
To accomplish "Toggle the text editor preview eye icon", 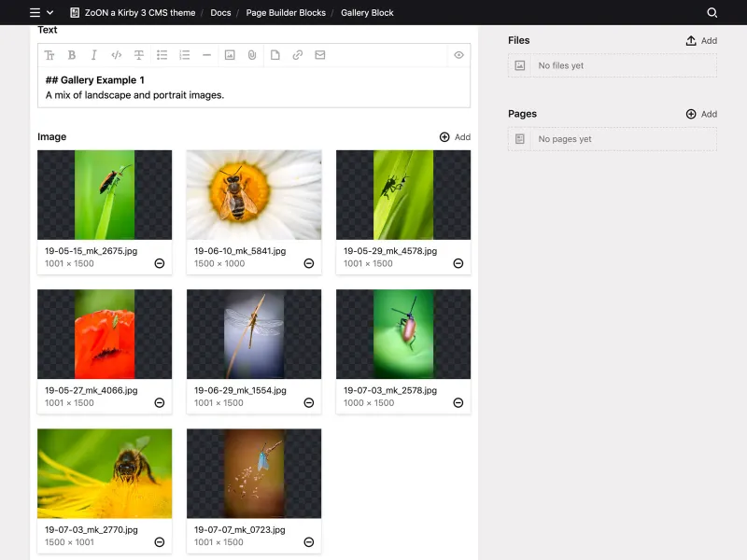I will (x=458, y=55).
